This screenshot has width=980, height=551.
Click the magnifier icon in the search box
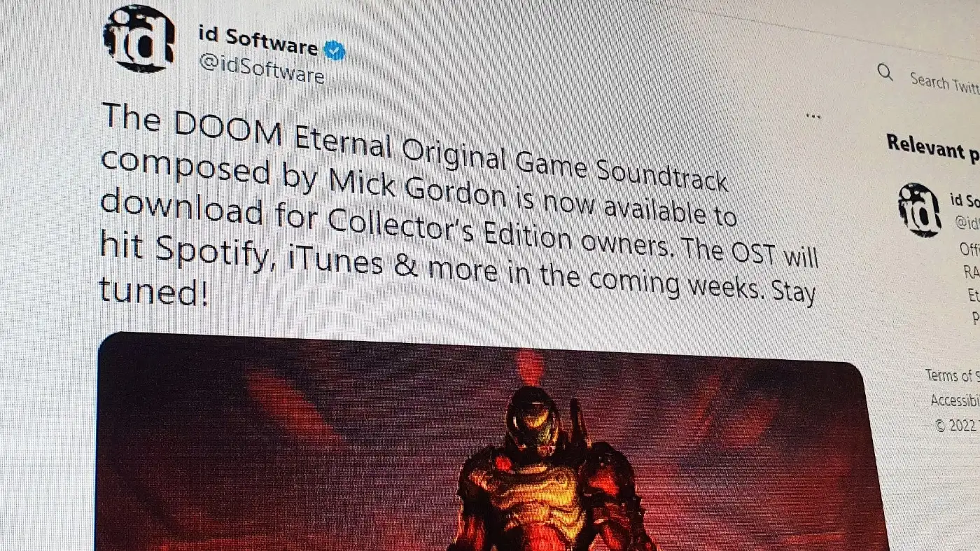click(885, 72)
